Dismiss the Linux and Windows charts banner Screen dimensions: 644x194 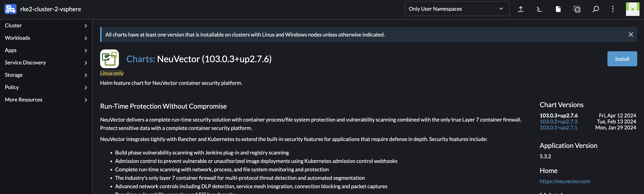(631, 34)
